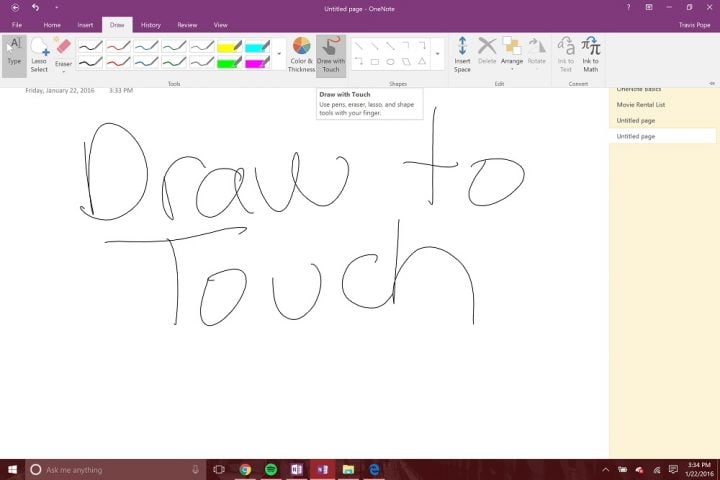Open the Windows Start menu
The height and width of the screenshot is (480, 720).
12,469
